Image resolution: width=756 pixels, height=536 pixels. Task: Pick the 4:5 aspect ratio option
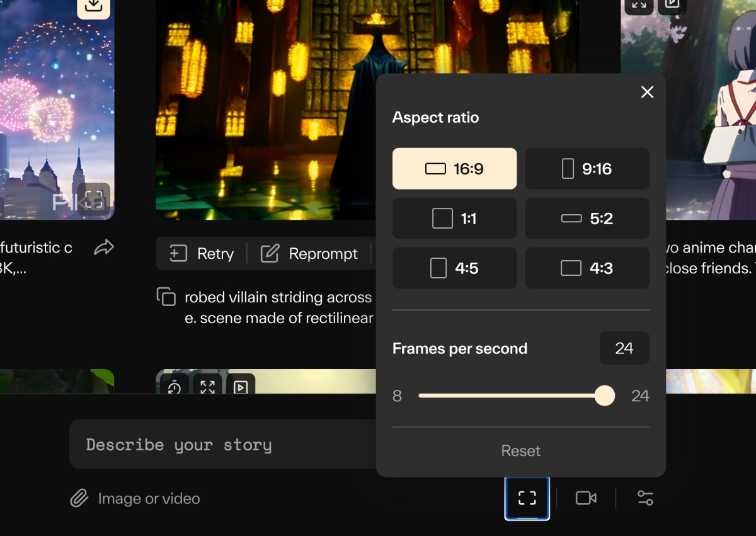click(x=454, y=268)
